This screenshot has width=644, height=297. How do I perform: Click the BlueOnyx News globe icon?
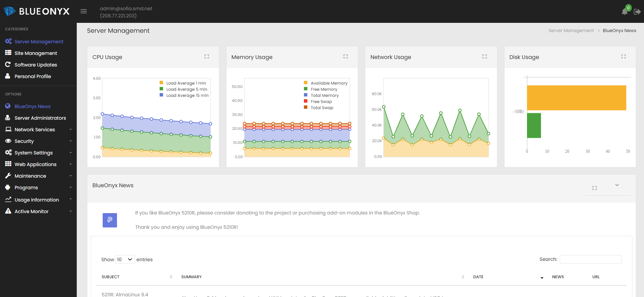pyautogui.click(x=8, y=106)
